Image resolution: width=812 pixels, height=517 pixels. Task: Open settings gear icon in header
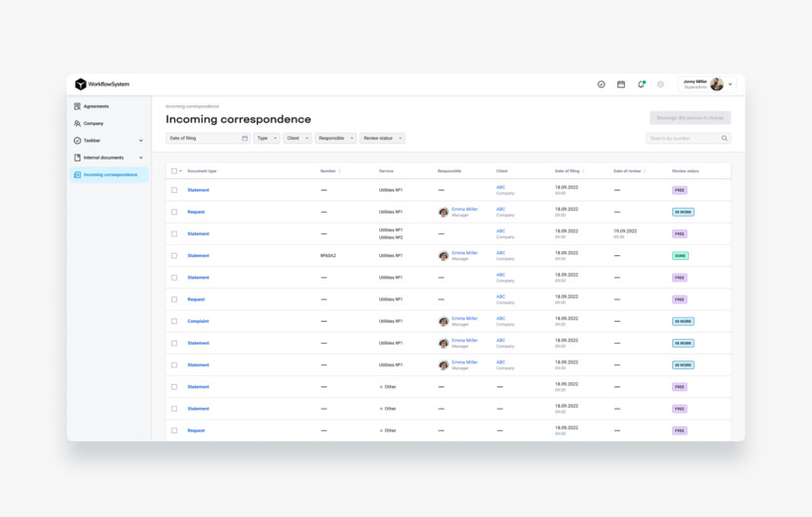tap(660, 85)
